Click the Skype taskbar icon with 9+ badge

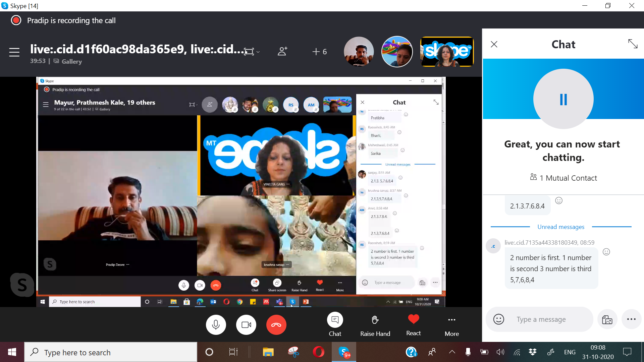[344, 352]
